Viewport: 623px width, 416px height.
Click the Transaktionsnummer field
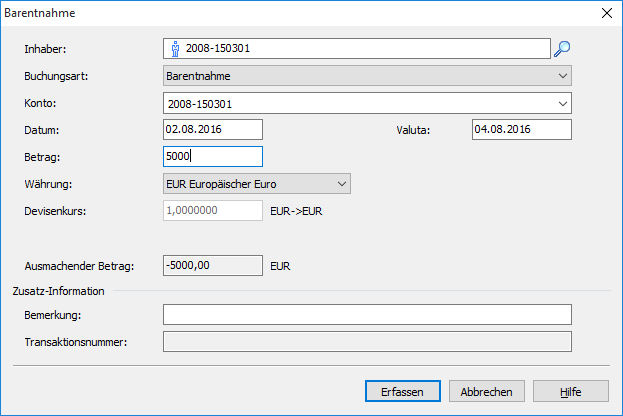tap(366, 342)
